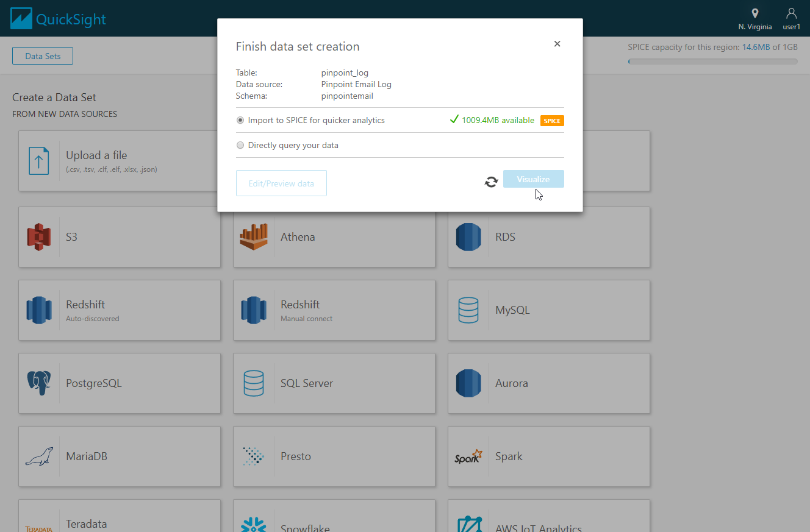Viewport: 810px width, 532px height.
Task: Click the 14.6MB SPICE capacity link
Action: click(756, 47)
